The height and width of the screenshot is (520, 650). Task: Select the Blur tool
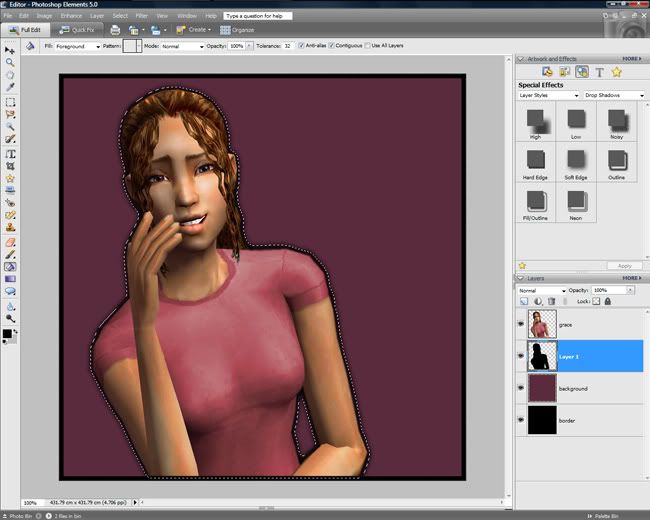10,306
